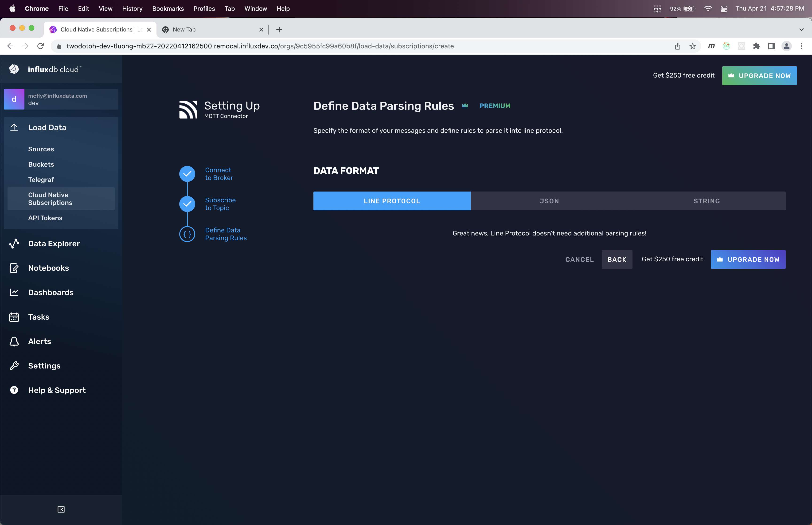Expand Chrome's tab search chevron
The height and width of the screenshot is (525, 812).
point(801,30)
